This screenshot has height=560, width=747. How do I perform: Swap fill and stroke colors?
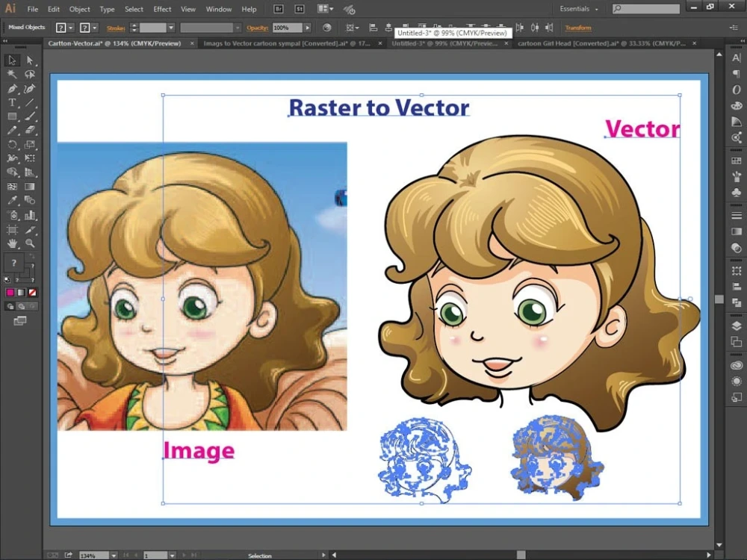click(x=32, y=256)
